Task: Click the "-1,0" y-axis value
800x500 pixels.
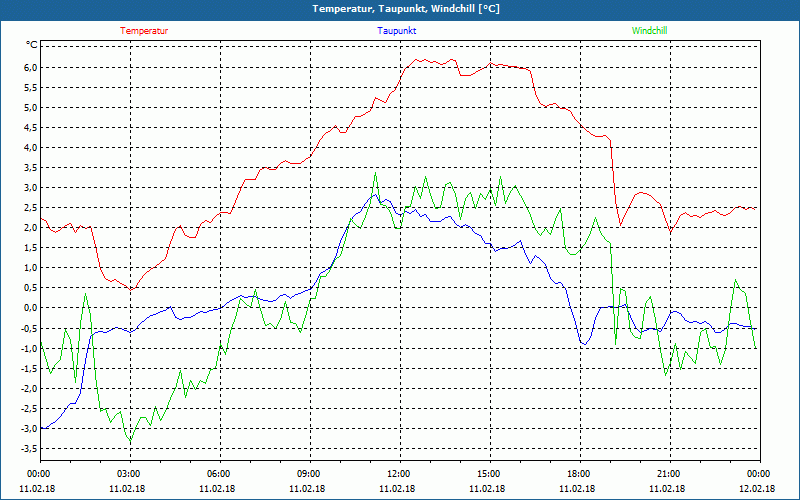Action: 29,348
